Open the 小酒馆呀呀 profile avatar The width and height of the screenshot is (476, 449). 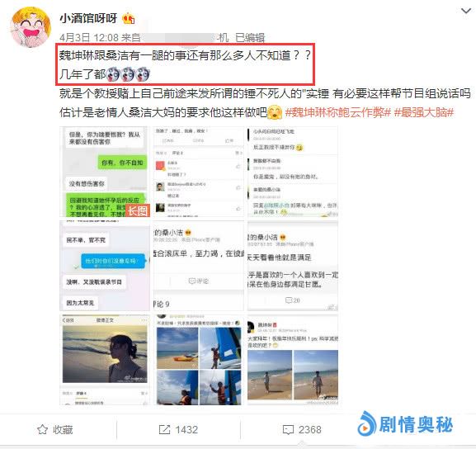coord(31,27)
